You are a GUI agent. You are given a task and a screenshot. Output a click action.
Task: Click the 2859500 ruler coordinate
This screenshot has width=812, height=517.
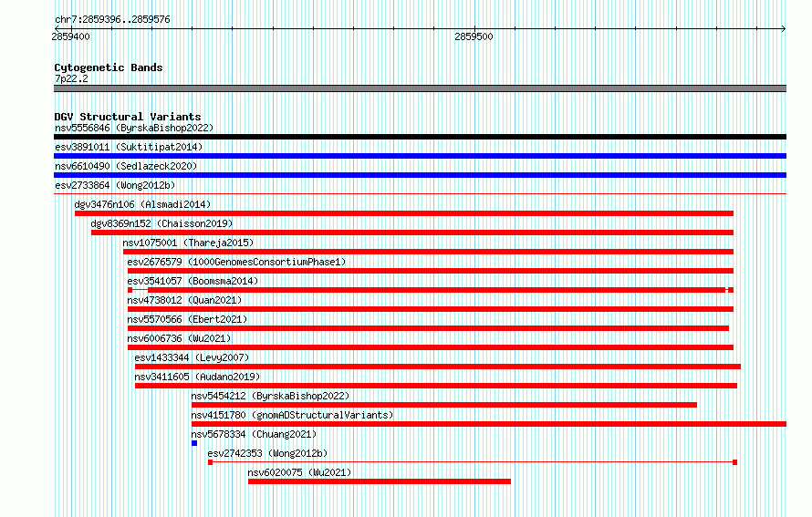point(474,36)
